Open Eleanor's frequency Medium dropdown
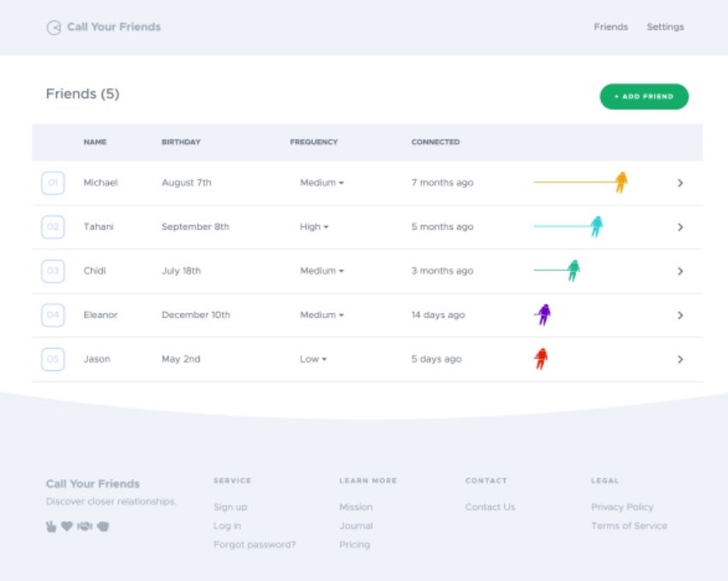The height and width of the screenshot is (581, 728). point(322,315)
